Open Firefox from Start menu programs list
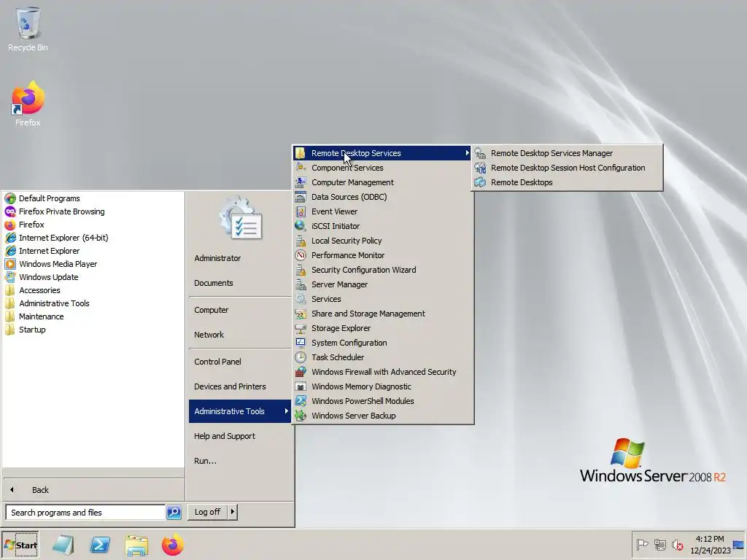This screenshot has width=747, height=560. (93, 225)
